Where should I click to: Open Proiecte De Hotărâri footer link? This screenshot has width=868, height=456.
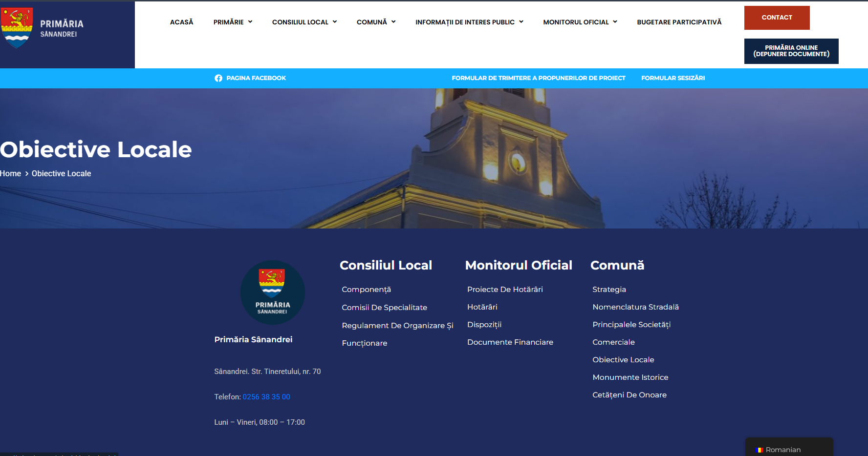pyautogui.click(x=505, y=290)
